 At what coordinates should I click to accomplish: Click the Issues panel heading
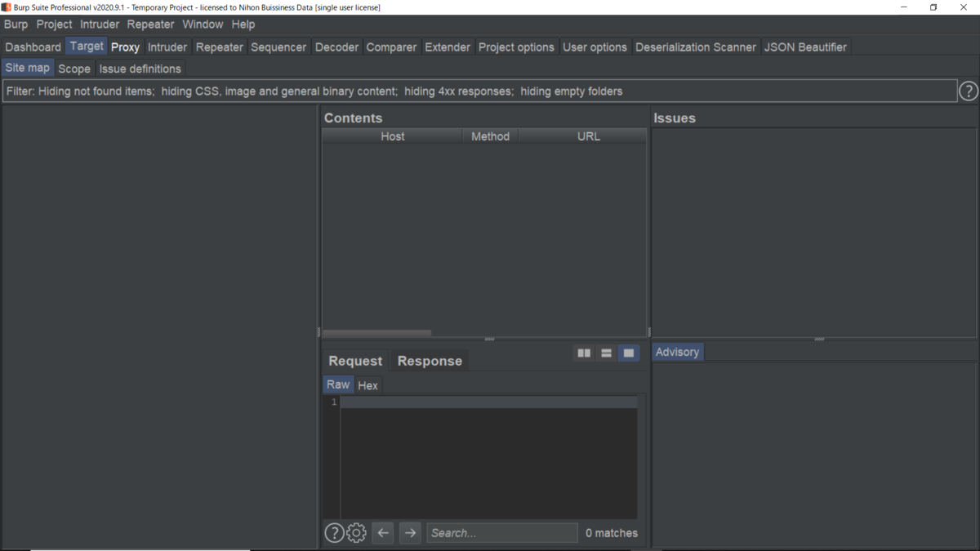[675, 118]
